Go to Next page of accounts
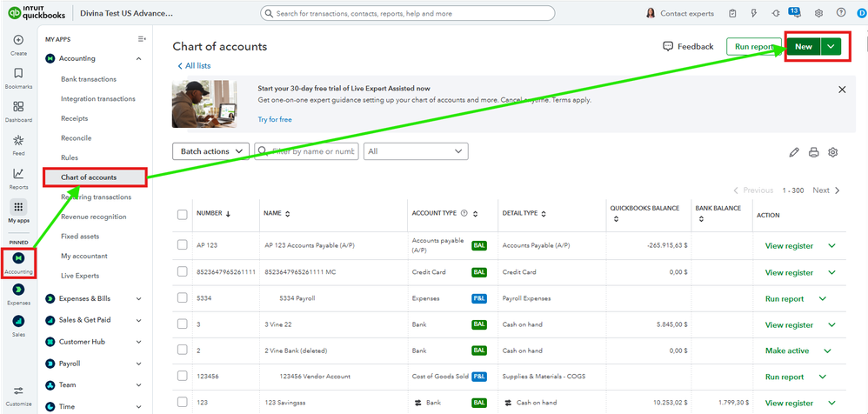Viewport: 868px width, 414px height. pyautogui.click(x=826, y=190)
